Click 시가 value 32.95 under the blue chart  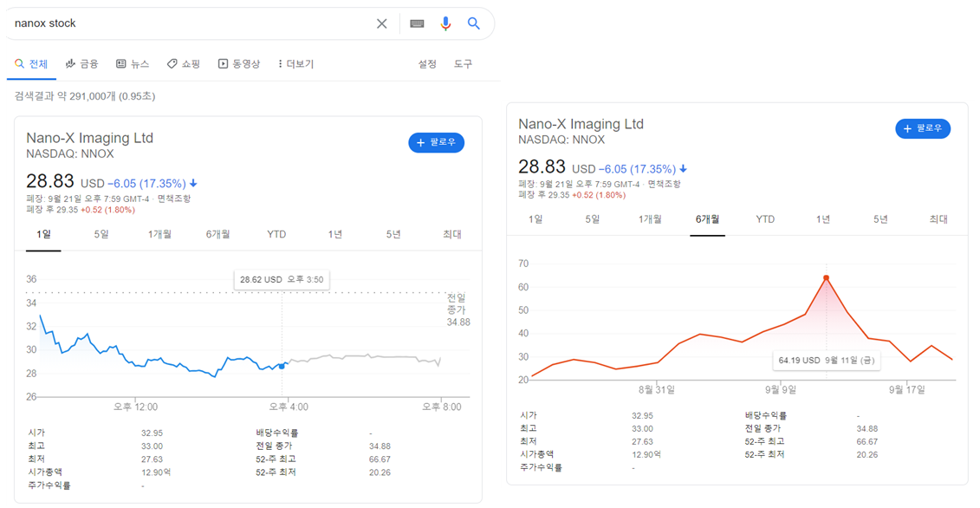tap(152, 433)
